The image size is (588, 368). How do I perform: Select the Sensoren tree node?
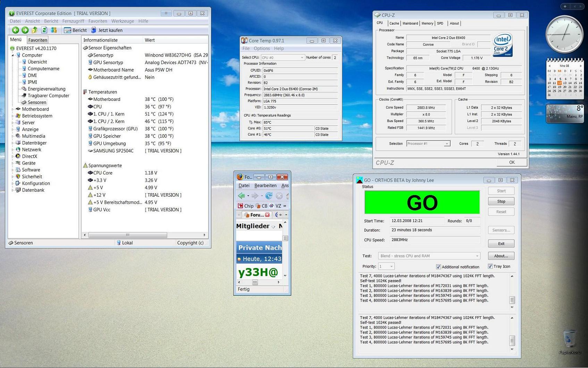[x=37, y=102]
